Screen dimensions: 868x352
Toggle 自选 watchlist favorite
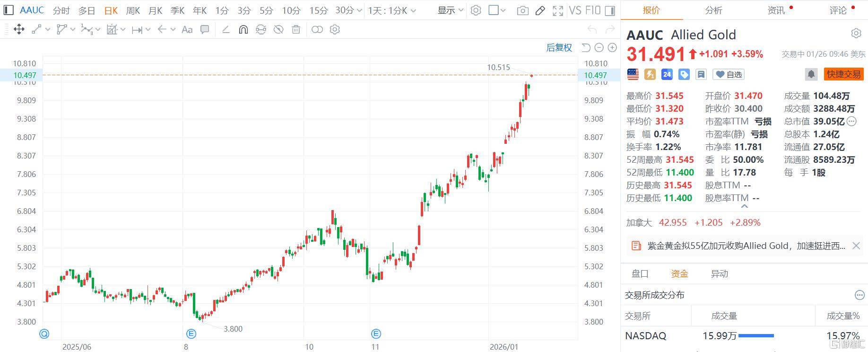[x=729, y=74]
